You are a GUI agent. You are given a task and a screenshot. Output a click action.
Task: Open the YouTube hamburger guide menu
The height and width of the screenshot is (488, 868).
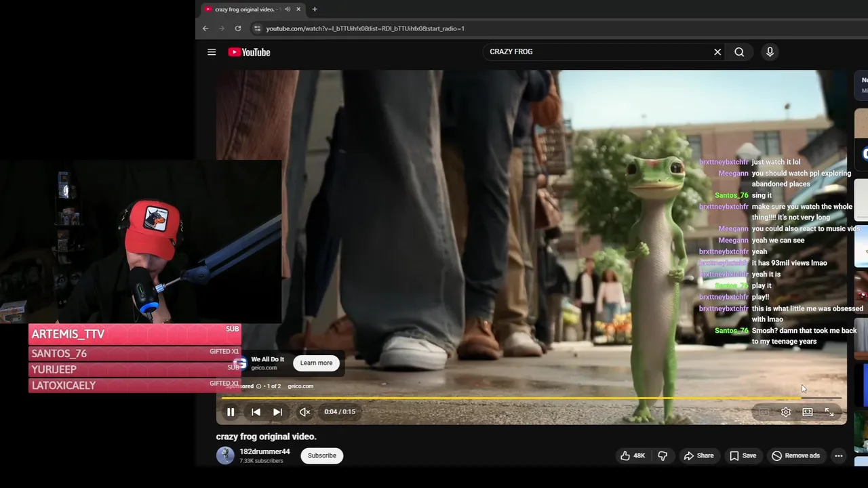(x=212, y=52)
